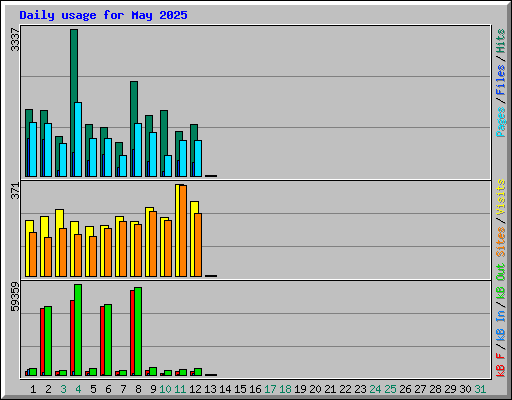Click green day 10 on the x-axis
This screenshot has height=400, width=512.
[x=165, y=389]
